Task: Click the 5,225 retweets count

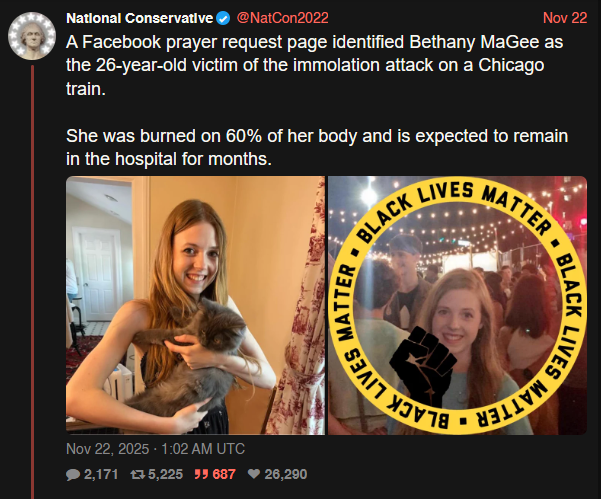Action: [168, 474]
